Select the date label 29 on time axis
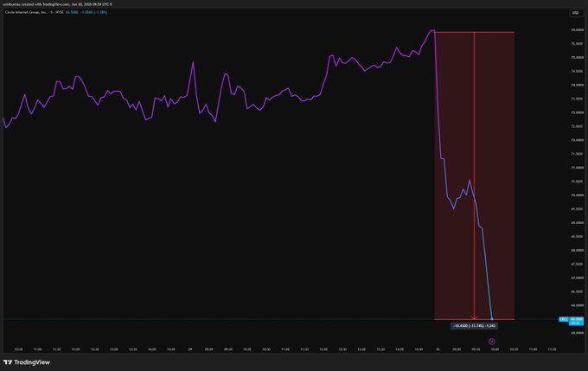 [190, 349]
